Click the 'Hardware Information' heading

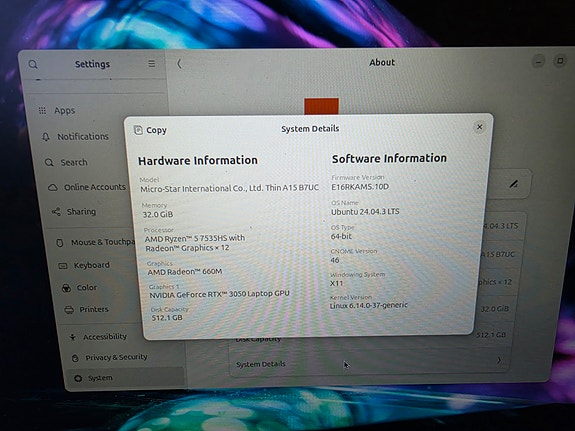click(198, 161)
